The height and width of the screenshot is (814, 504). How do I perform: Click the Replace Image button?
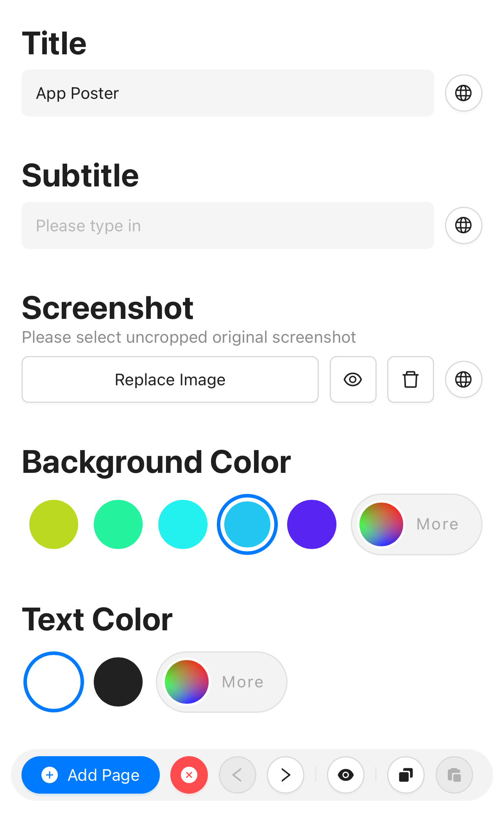[170, 379]
